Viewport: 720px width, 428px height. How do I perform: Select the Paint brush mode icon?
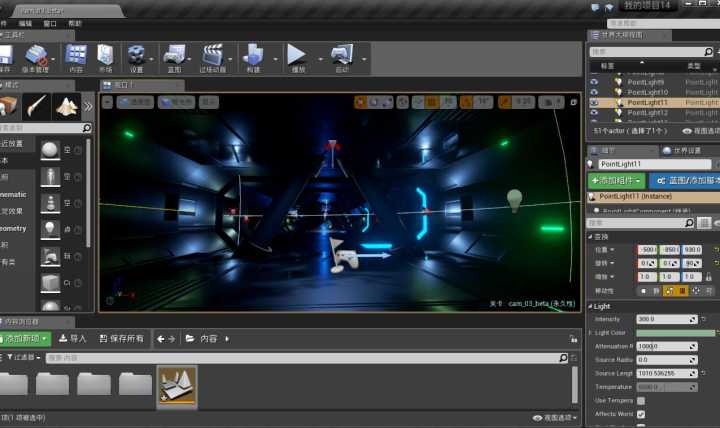click(x=36, y=107)
